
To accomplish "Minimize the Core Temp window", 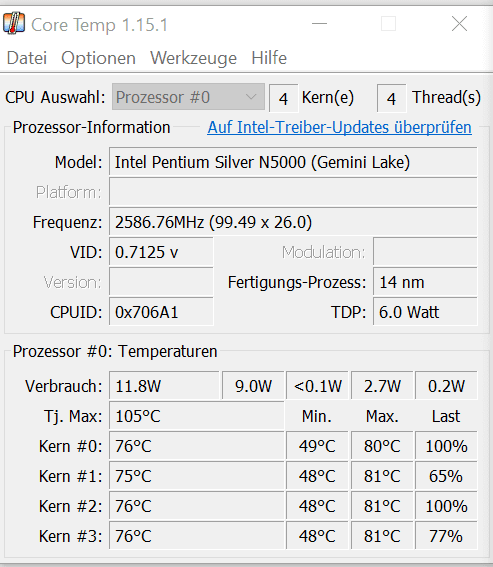I will (319, 24).
